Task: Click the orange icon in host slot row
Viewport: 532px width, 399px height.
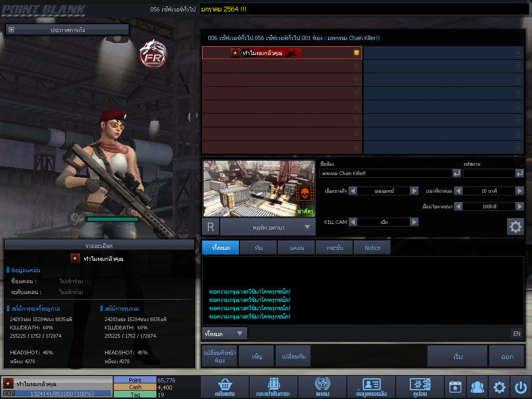Action: point(356,52)
